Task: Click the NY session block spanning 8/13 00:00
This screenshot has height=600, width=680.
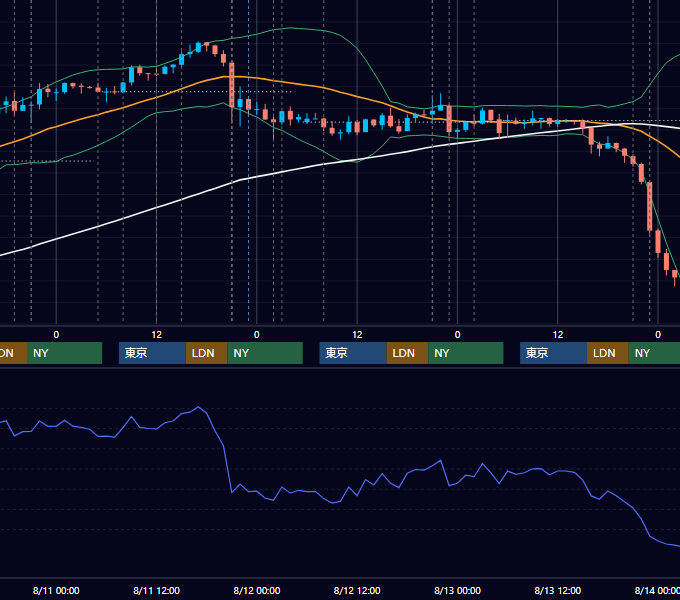Action: tap(466, 353)
